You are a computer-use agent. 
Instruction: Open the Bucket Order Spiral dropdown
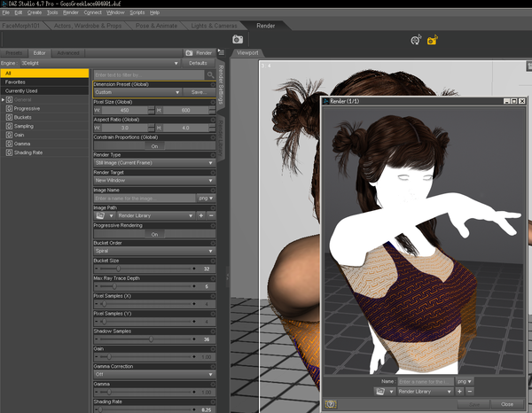coord(154,252)
